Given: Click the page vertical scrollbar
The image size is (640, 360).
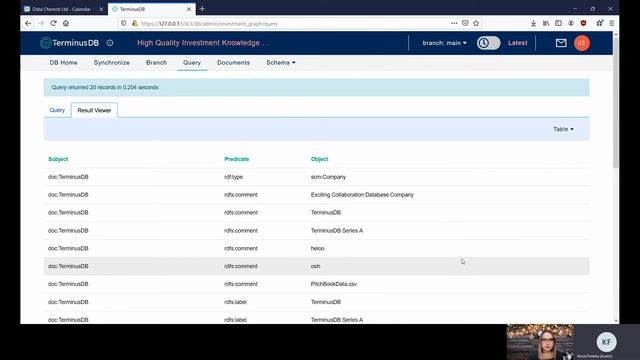Looking at the screenshot, I should click(x=616, y=102).
